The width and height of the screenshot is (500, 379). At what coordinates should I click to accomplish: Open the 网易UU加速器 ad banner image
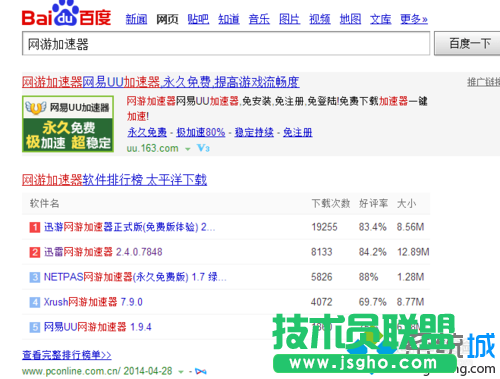tap(68, 124)
